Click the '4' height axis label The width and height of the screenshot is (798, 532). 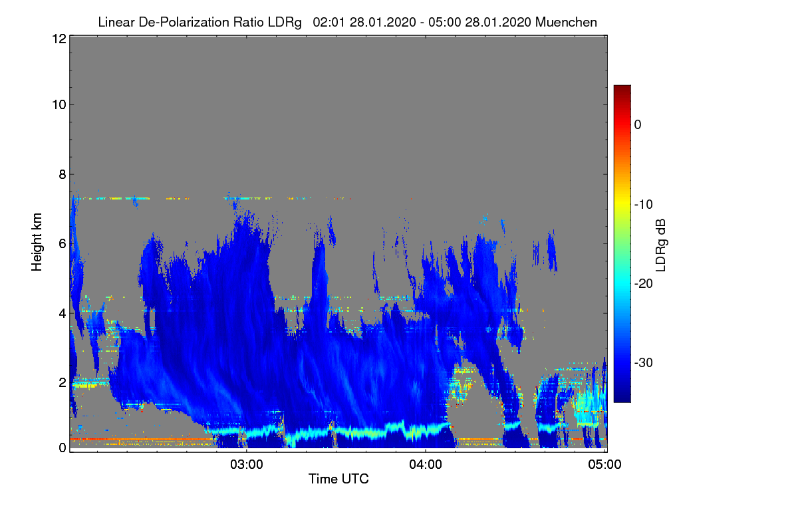coord(62,313)
